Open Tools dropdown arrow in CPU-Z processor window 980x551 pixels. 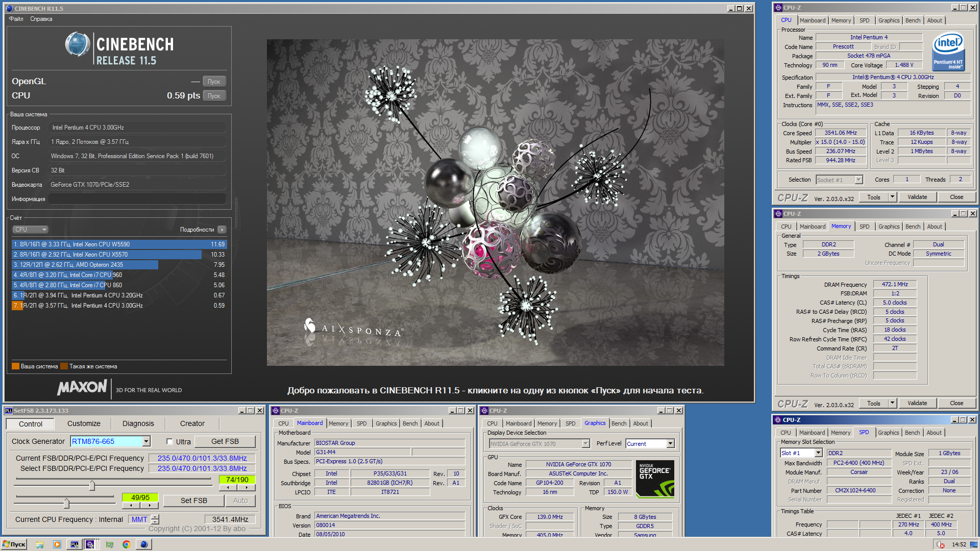point(892,197)
